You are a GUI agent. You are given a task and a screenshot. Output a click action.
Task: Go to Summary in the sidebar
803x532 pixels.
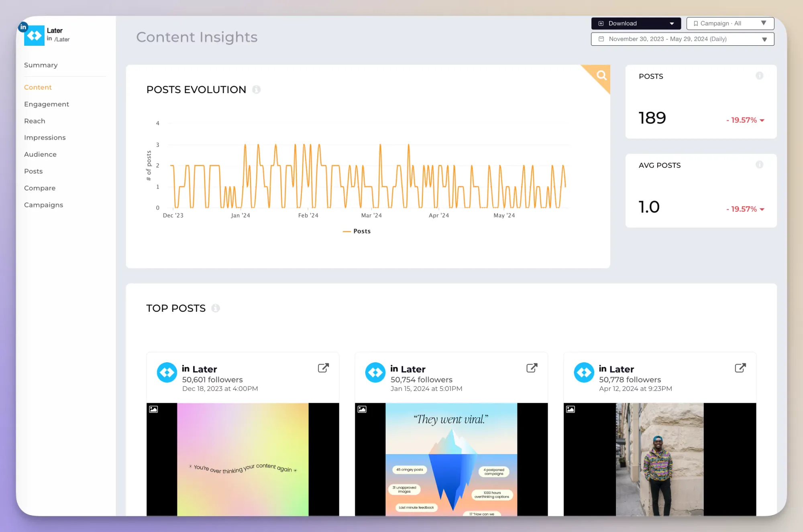(x=41, y=65)
